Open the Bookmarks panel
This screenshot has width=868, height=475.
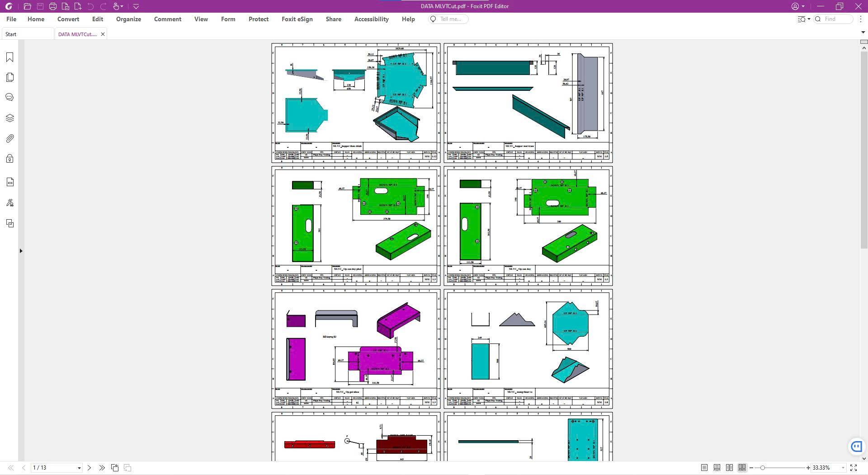click(9, 57)
